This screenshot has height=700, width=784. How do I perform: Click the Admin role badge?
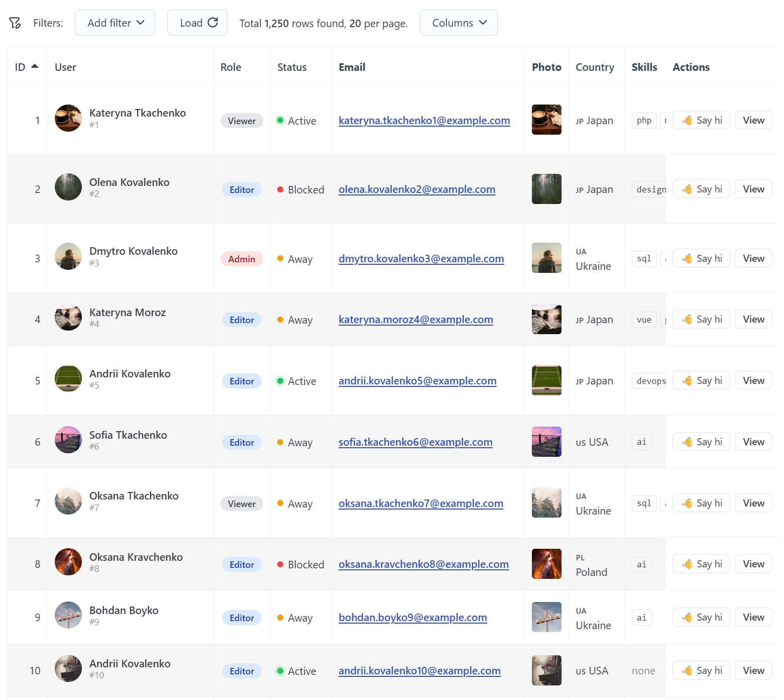(242, 259)
